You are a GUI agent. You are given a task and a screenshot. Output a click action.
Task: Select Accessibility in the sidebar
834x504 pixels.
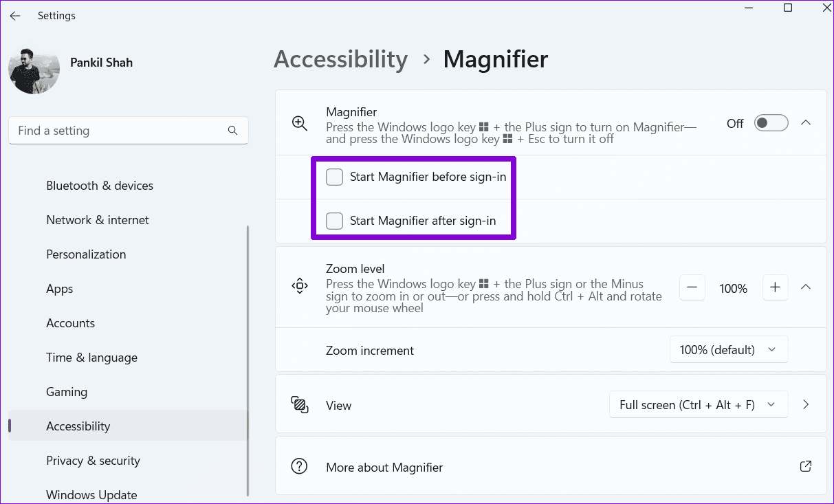coord(78,426)
